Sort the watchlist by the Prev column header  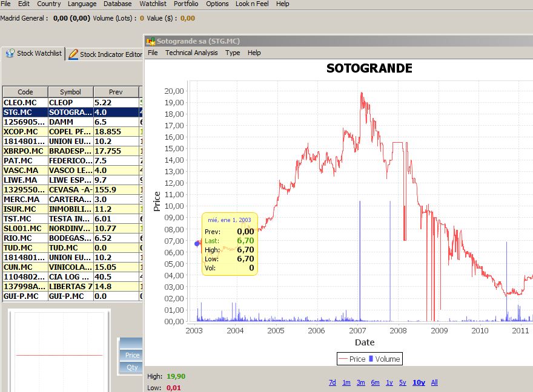click(x=116, y=92)
